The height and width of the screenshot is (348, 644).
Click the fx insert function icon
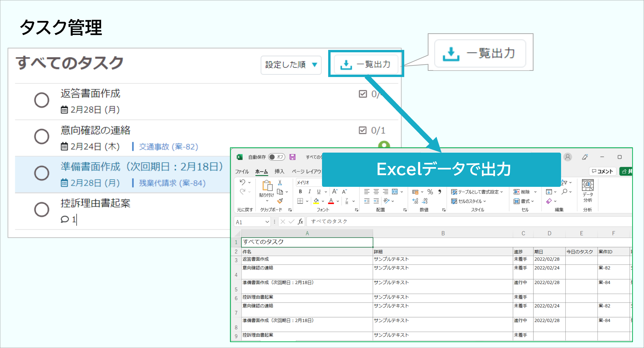[300, 222]
